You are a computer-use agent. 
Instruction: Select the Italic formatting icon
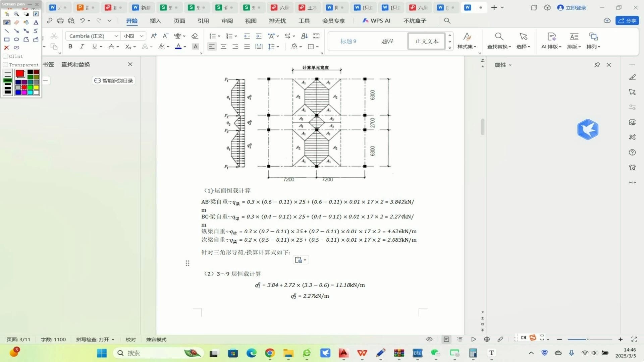(x=82, y=47)
